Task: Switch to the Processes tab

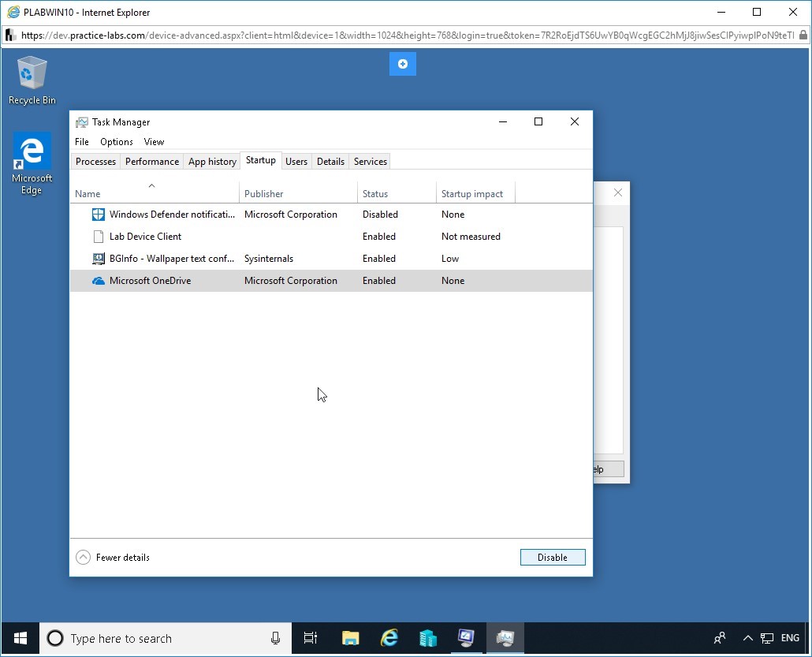Action: pos(96,162)
